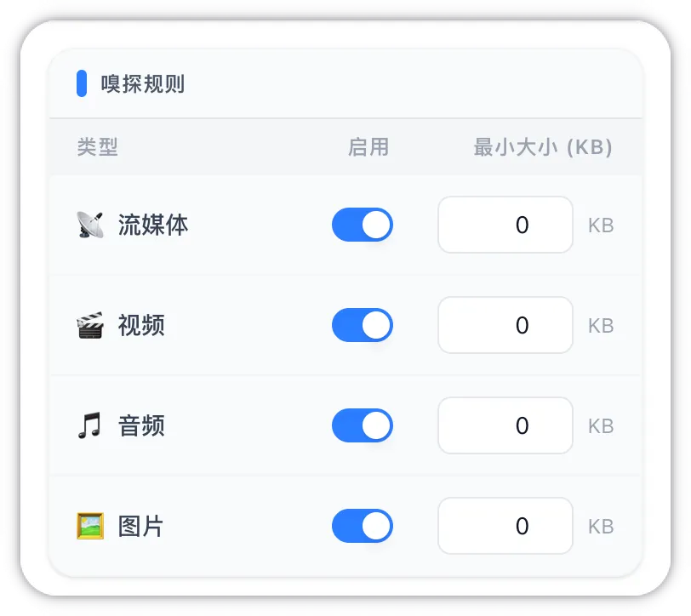Image resolution: width=691 pixels, height=616 pixels.
Task: Click the 图片 minimum size field
Action: click(505, 526)
